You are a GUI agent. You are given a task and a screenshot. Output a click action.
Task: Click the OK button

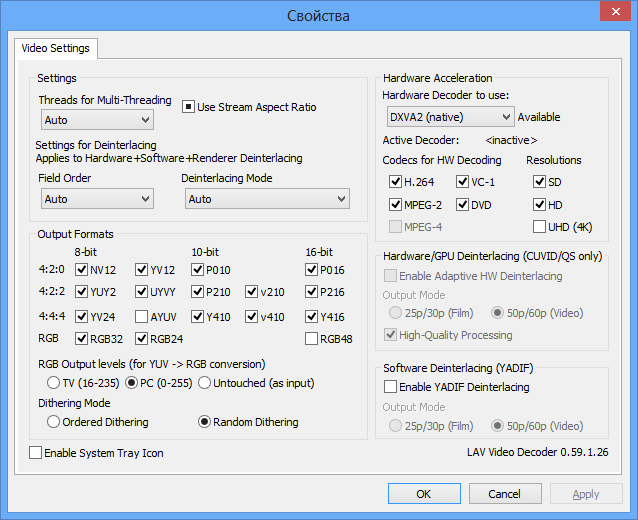[x=424, y=494]
